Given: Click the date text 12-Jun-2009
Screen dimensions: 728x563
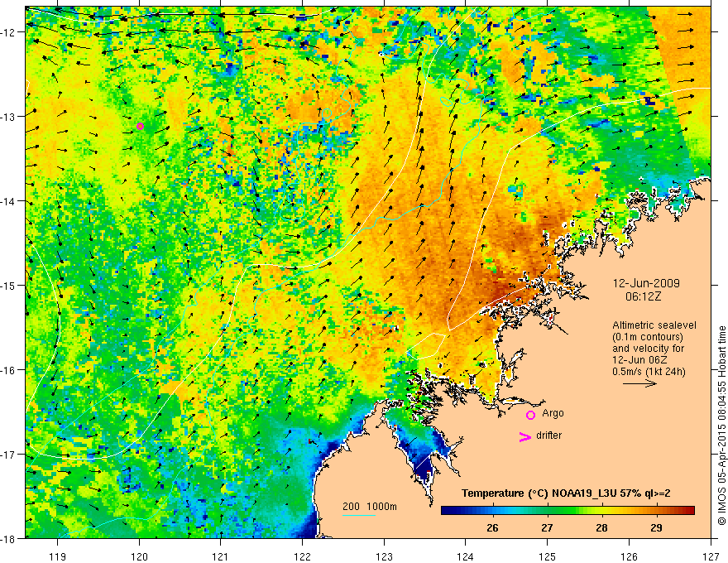Looking at the screenshot, I should point(646,283).
